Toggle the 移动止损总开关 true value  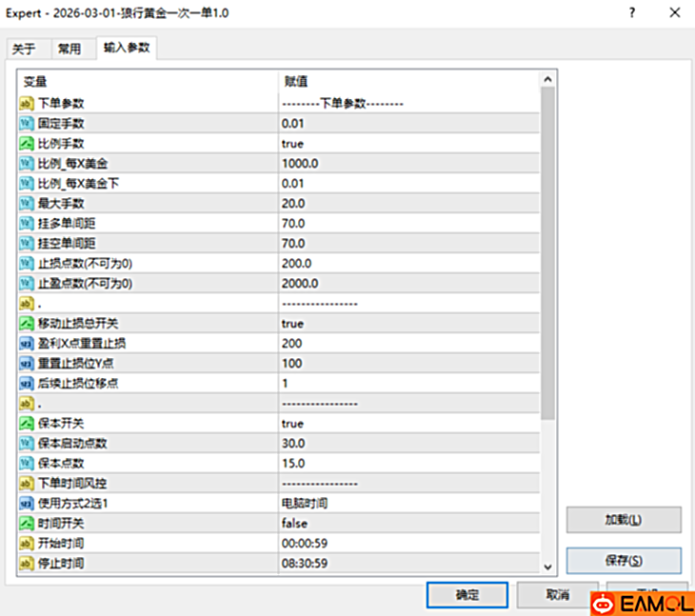click(292, 324)
